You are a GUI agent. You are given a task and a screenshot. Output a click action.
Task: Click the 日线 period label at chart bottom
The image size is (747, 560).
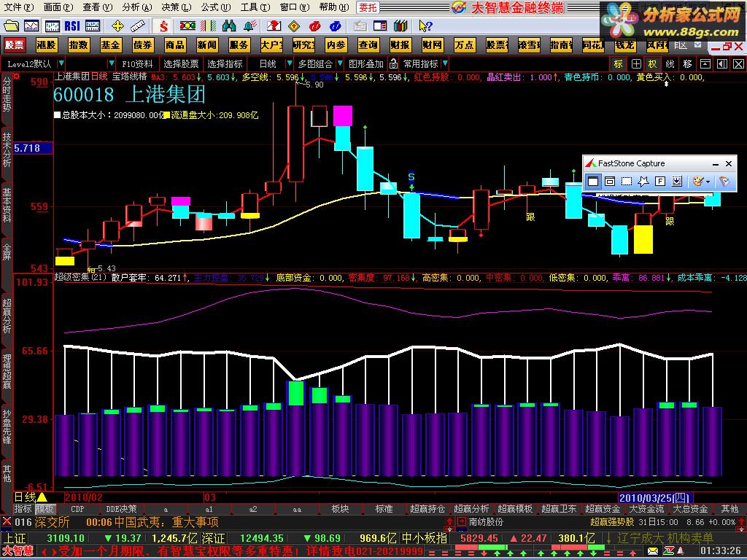[26, 497]
